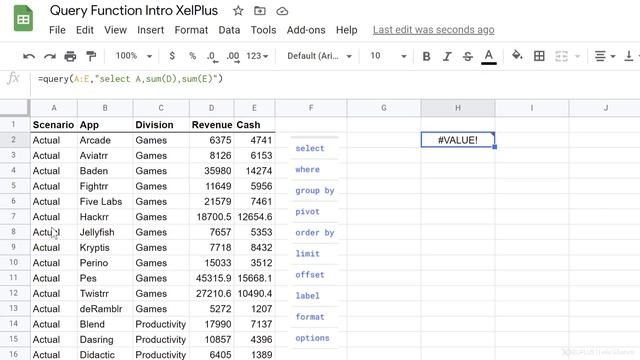Open the Edit menu

pyautogui.click(x=84, y=30)
